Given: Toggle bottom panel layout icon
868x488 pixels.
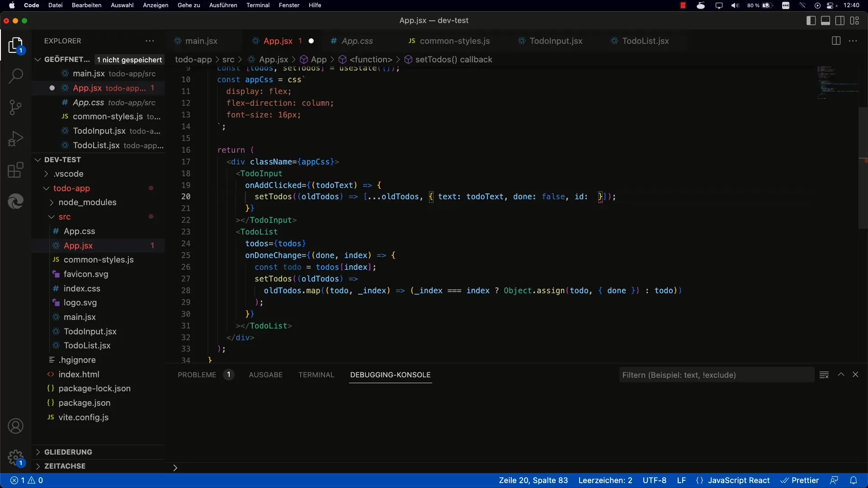Looking at the screenshot, I should point(826,20).
